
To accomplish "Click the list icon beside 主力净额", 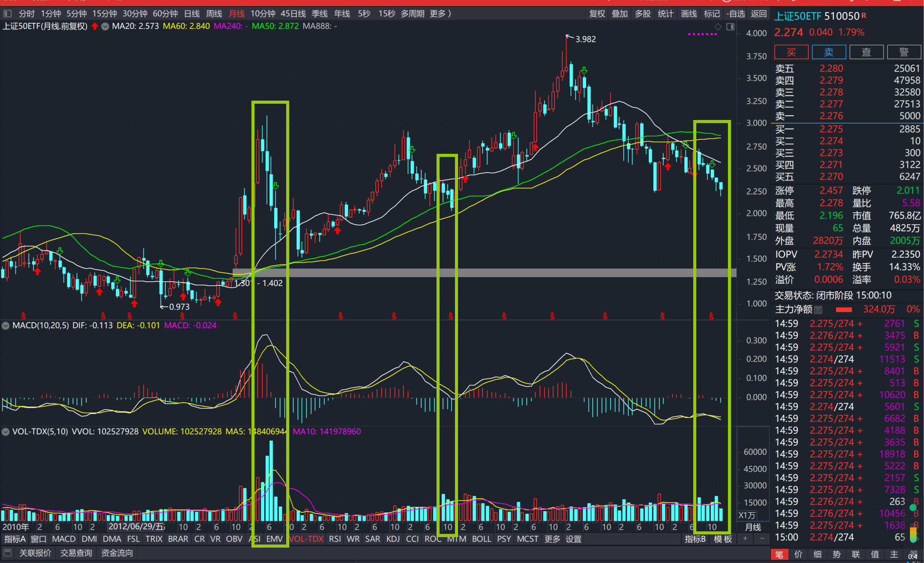I will pyautogui.click(x=818, y=310).
